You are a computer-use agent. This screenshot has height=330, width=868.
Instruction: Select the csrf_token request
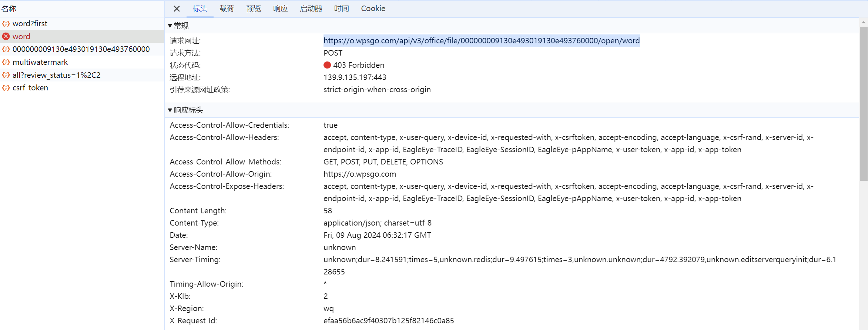82,88
